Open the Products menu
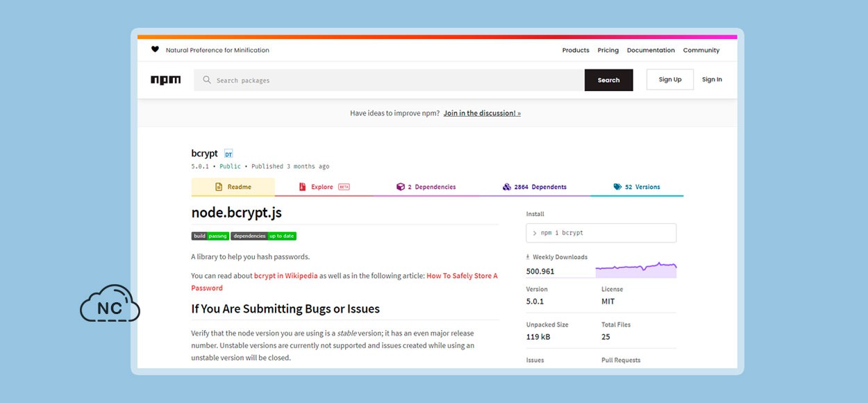The height and width of the screenshot is (403, 868). [x=576, y=50]
